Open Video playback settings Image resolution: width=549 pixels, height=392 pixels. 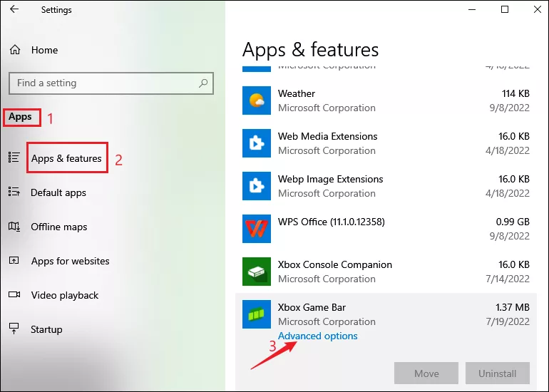point(65,295)
